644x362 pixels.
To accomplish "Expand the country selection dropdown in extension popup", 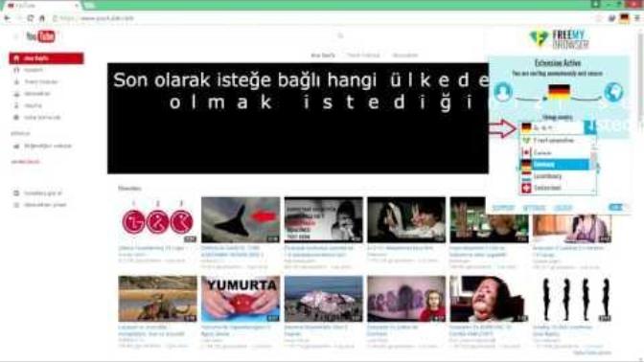I will tap(552, 127).
